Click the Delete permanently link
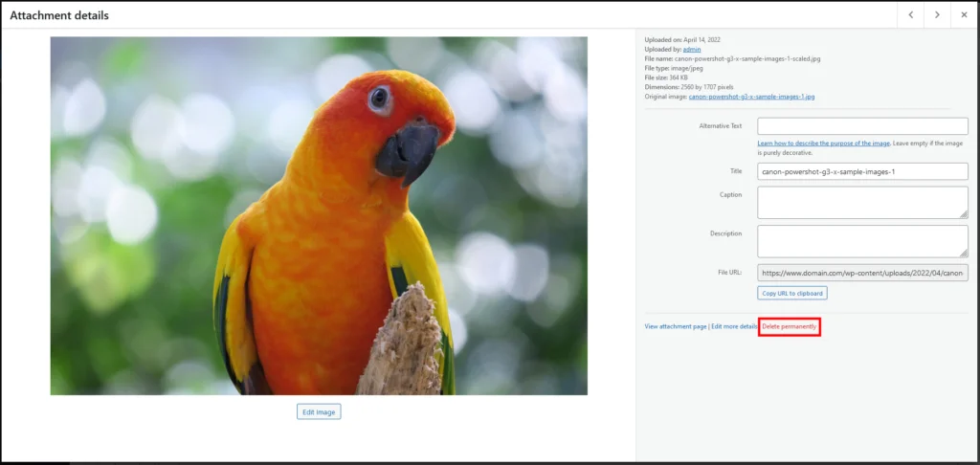Image resolution: width=980 pixels, height=465 pixels. coord(790,327)
